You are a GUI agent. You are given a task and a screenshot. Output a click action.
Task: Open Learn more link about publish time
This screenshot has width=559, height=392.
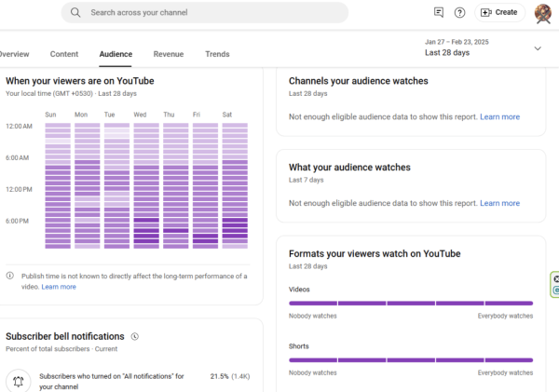[x=59, y=287]
